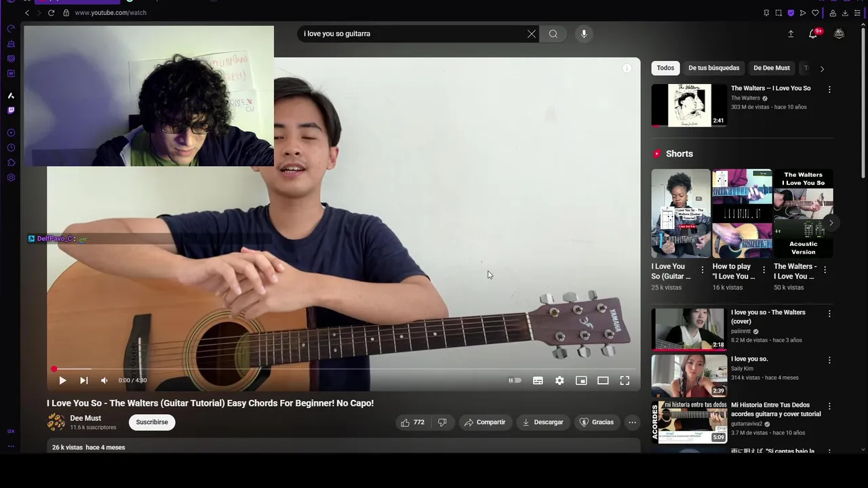Open Twitch in browser sidebar
868x488 pixels.
click(11, 110)
